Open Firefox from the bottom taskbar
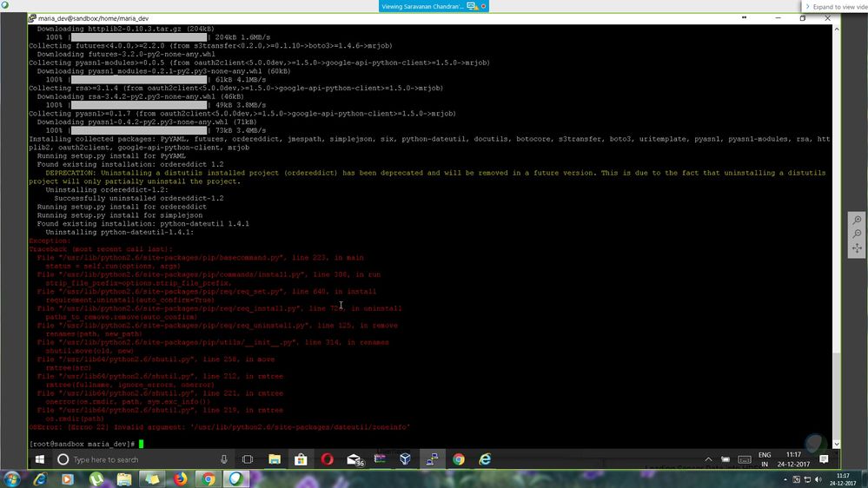868x488 pixels. tap(181, 478)
